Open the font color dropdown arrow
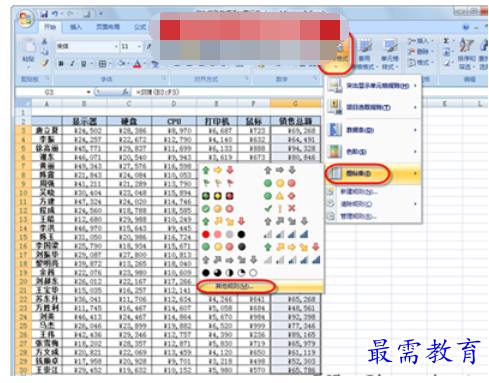The height and width of the screenshot is (383, 489). (144, 64)
